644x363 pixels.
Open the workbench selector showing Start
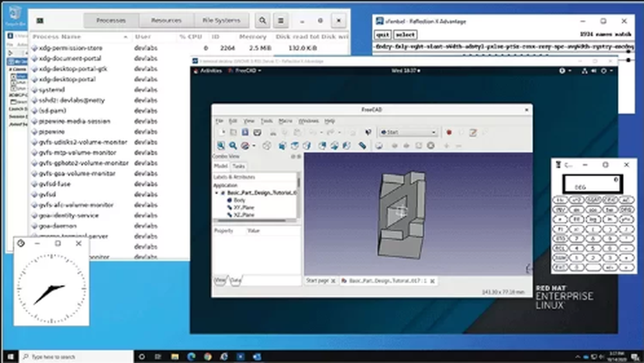click(408, 132)
